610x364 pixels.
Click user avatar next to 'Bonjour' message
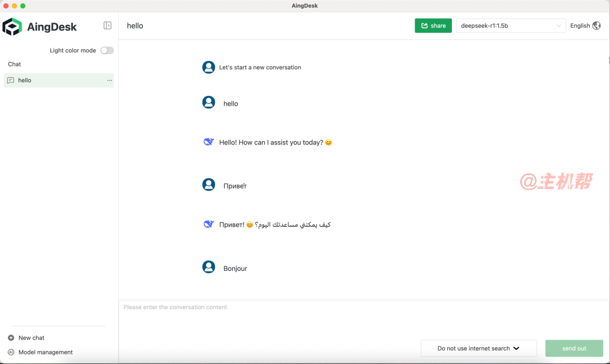208,267
